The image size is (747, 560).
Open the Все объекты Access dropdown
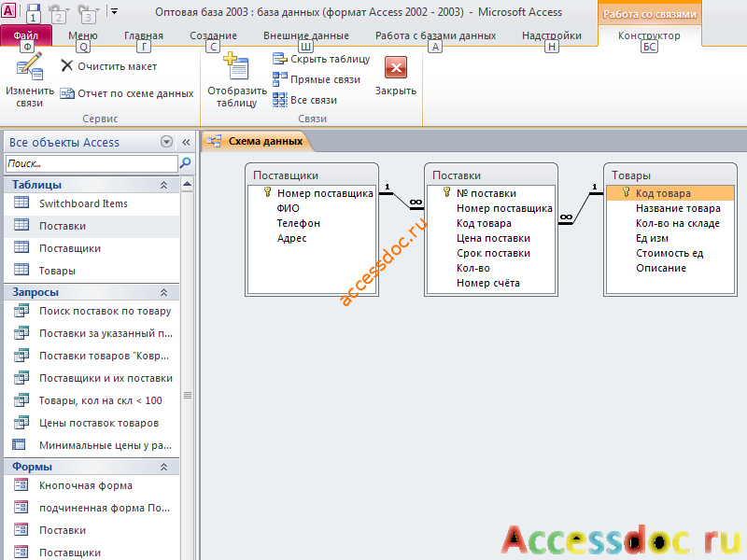[166, 142]
